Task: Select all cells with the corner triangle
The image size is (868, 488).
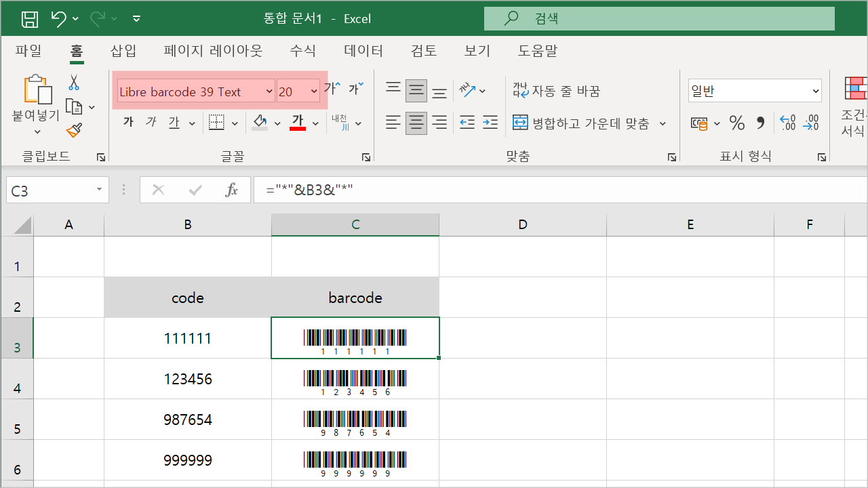Action: click(22, 225)
